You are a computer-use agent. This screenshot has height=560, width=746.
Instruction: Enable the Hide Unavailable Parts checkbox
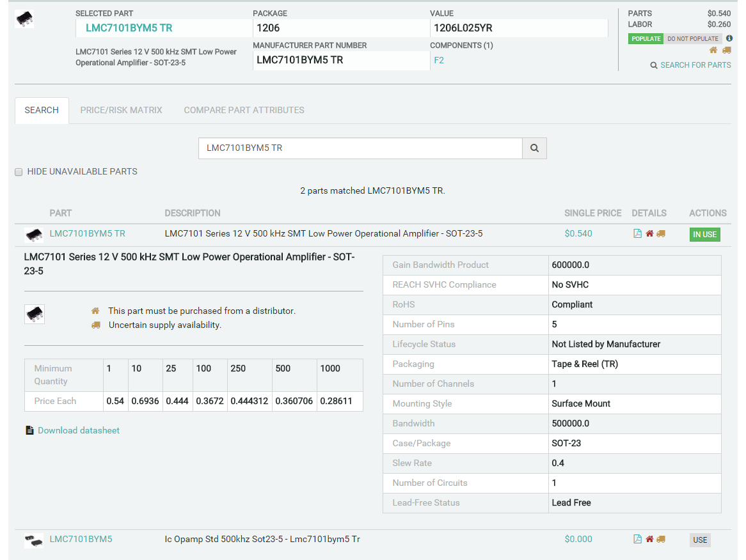tap(19, 172)
